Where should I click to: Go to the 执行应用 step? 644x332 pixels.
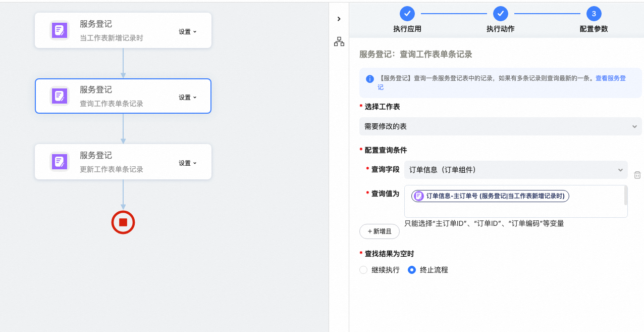407,14
